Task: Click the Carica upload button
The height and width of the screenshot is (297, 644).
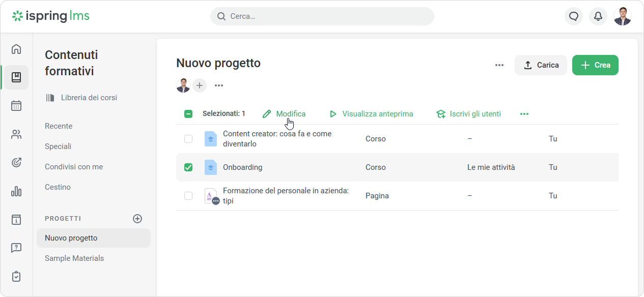Action: 541,65
